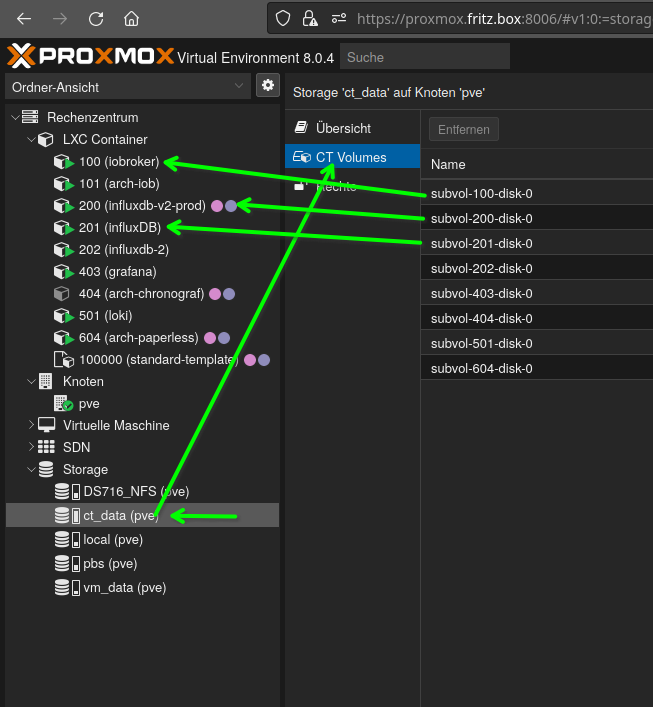Select row subvol-200-disk-0
653x707 pixels.
pyautogui.click(x=537, y=218)
